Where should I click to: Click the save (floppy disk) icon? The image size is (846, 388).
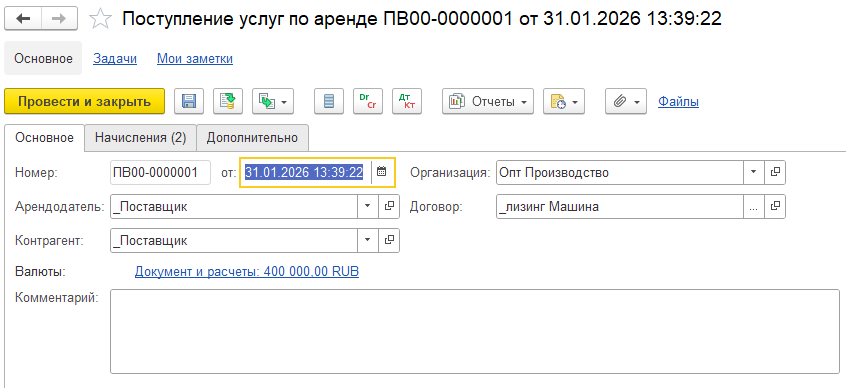coord(189,101)
